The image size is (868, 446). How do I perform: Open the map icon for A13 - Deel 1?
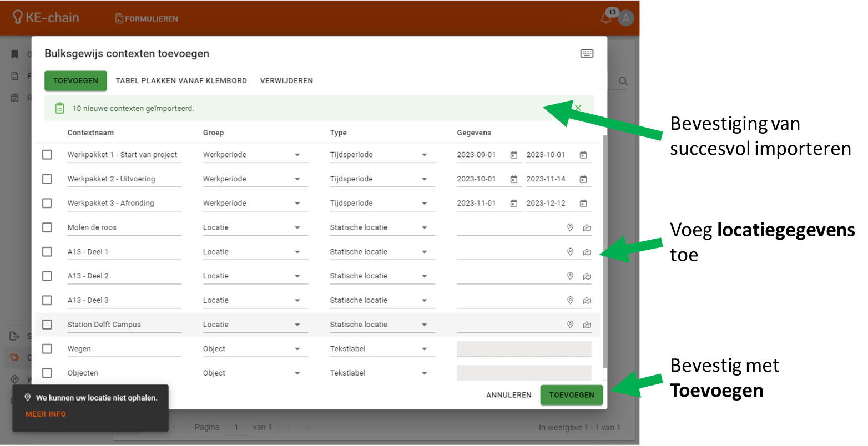587,252
